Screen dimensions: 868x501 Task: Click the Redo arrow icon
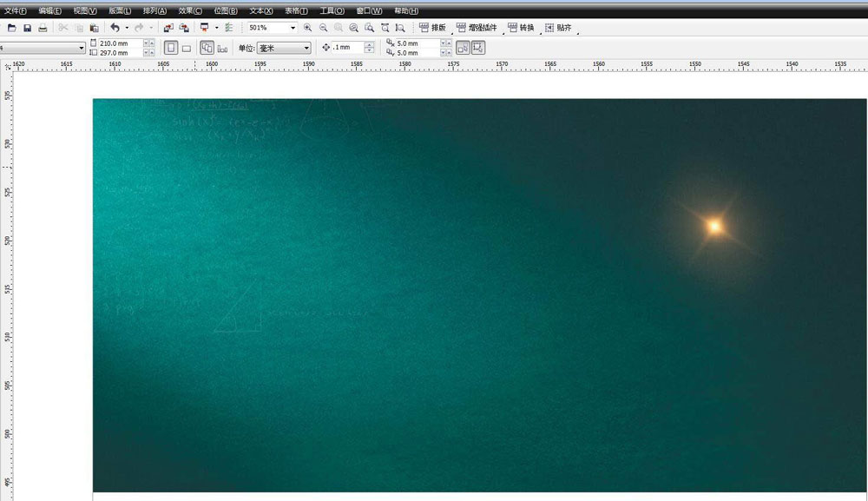pos(139,27)
